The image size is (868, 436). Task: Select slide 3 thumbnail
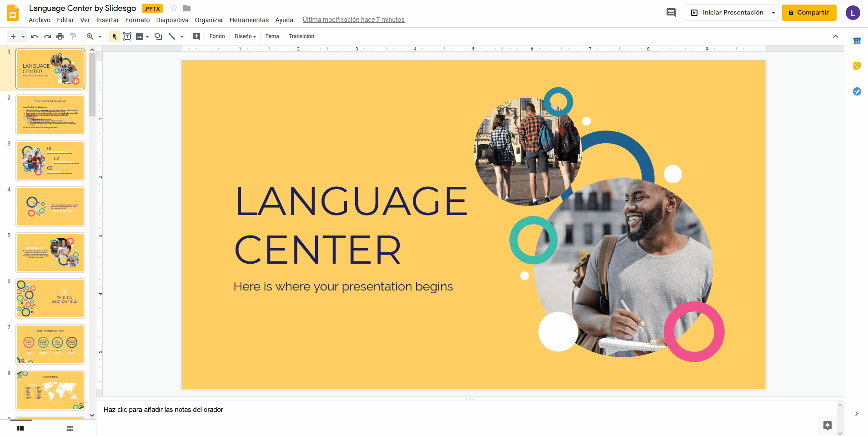[50, 160]
